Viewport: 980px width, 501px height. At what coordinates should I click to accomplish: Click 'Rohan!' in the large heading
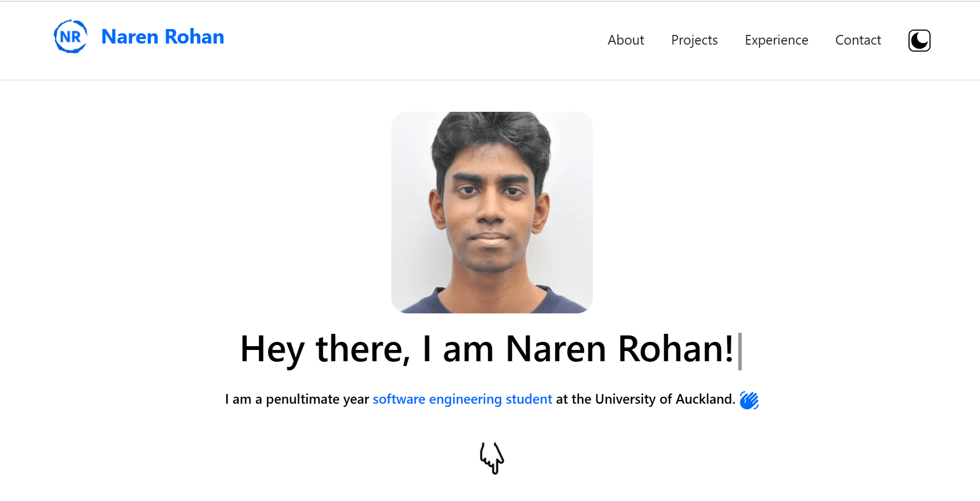[676, 349]
